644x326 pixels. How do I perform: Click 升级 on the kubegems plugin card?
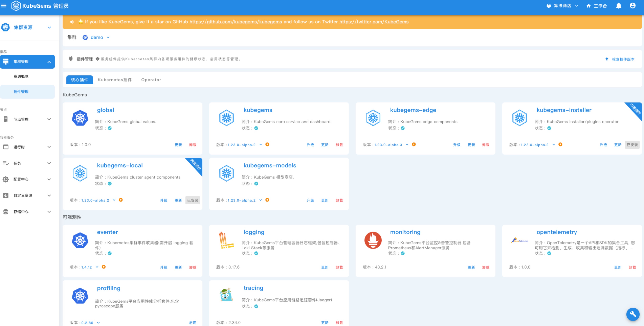click(310, 145)
